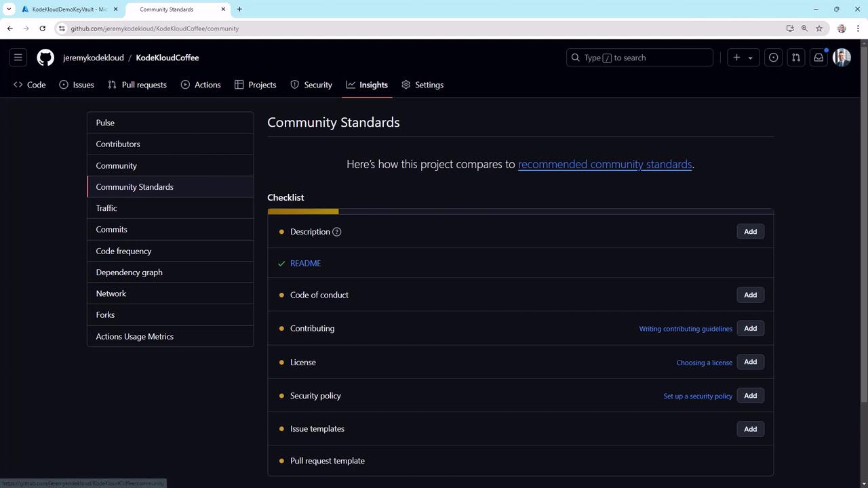The height and width of the screenshot is (488, 868).
Task: Add a Description via its Add button
Action: 750,232
